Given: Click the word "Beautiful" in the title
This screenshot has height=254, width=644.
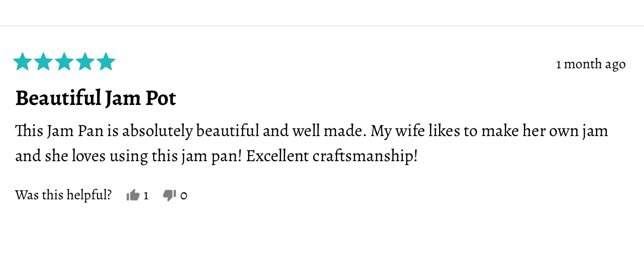Looking at the screenshot, I should point(58,98).
